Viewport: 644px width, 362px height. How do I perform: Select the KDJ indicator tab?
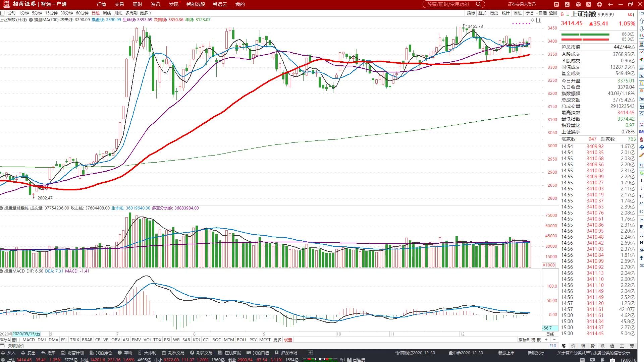point(197,340)
